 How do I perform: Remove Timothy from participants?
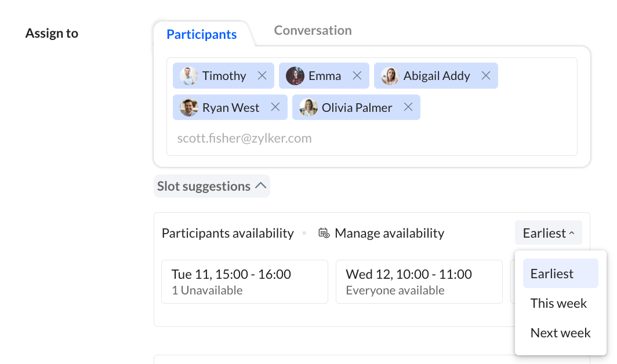coord(262,75)
